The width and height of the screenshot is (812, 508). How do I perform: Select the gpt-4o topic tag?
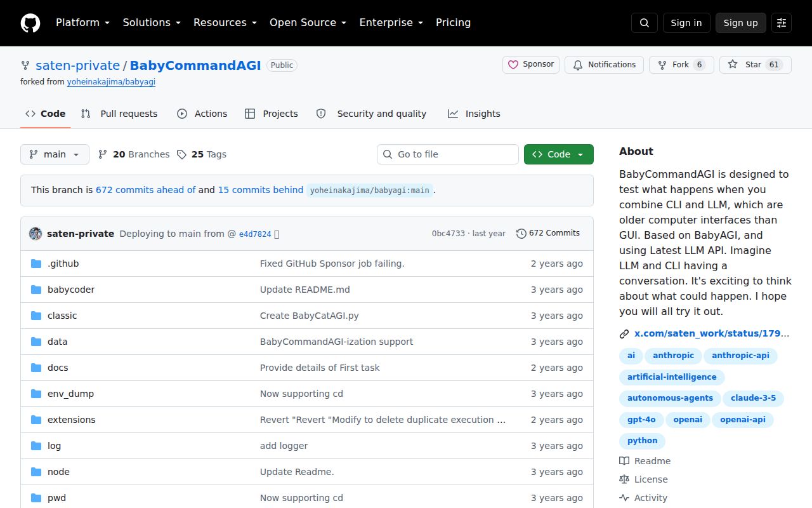tap(641, 420)
